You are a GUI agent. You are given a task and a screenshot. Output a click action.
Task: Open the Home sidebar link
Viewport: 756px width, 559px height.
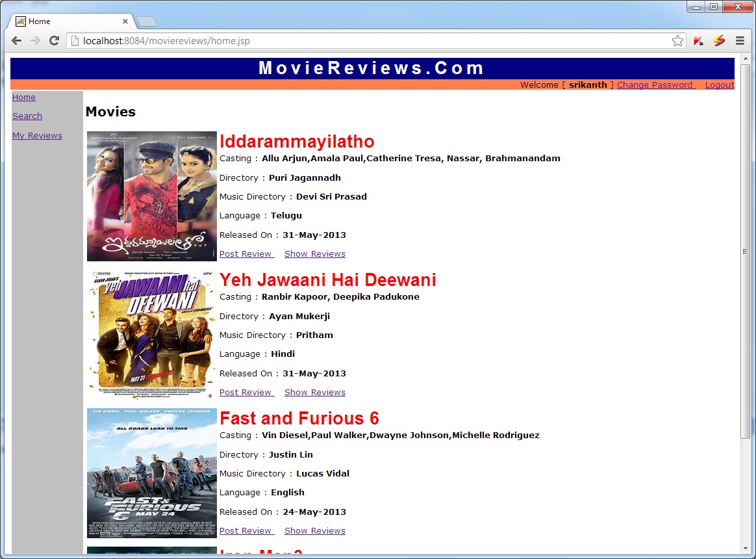(x=23, y=97)
